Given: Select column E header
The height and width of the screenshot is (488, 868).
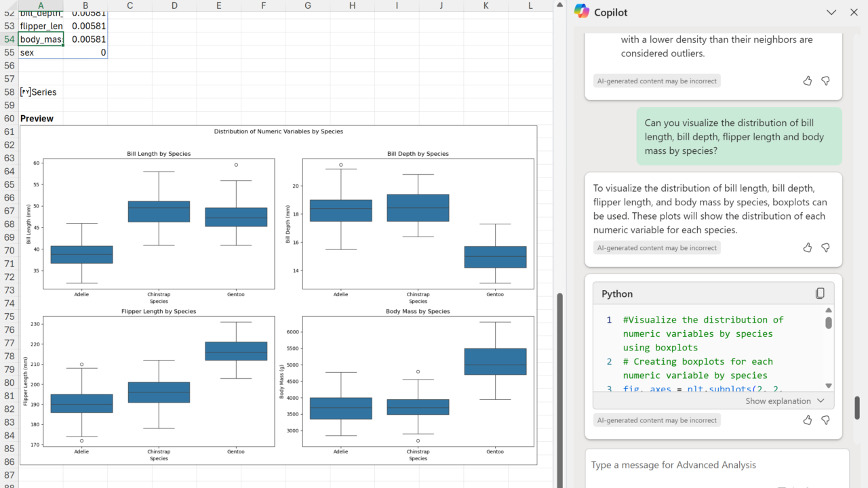Looking at the screenshot, I should coord(218,5).
